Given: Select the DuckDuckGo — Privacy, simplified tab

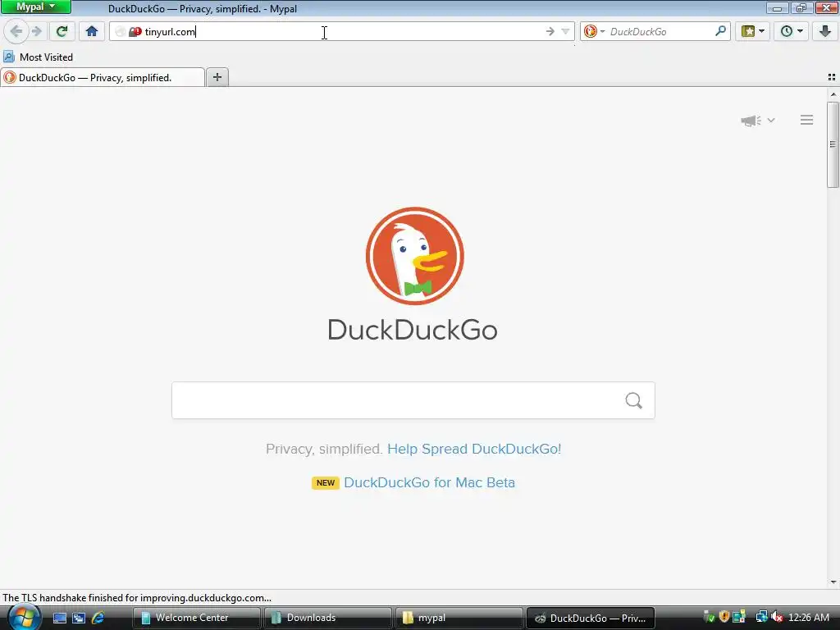Looking at the screenshot, I should pyautogui.click(x=103, y=78).
